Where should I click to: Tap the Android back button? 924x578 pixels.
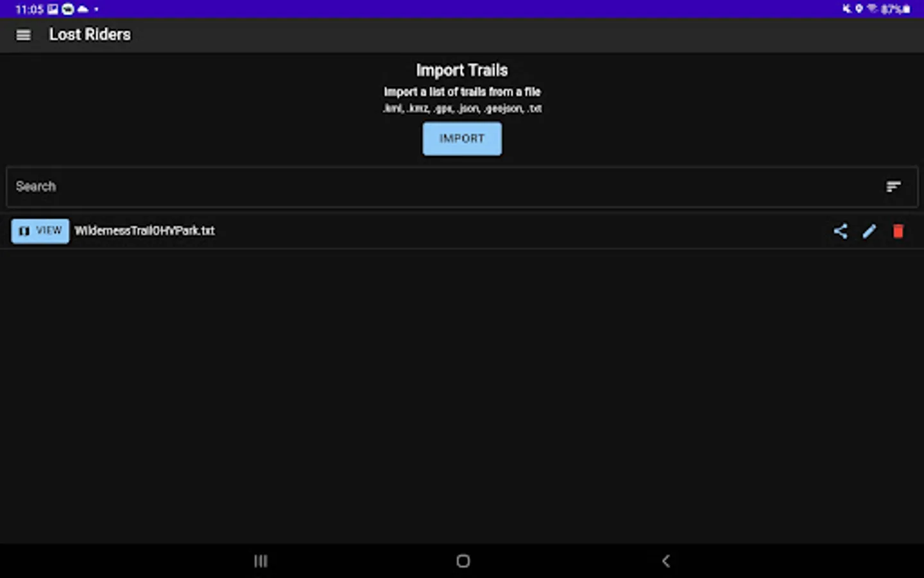665,561
